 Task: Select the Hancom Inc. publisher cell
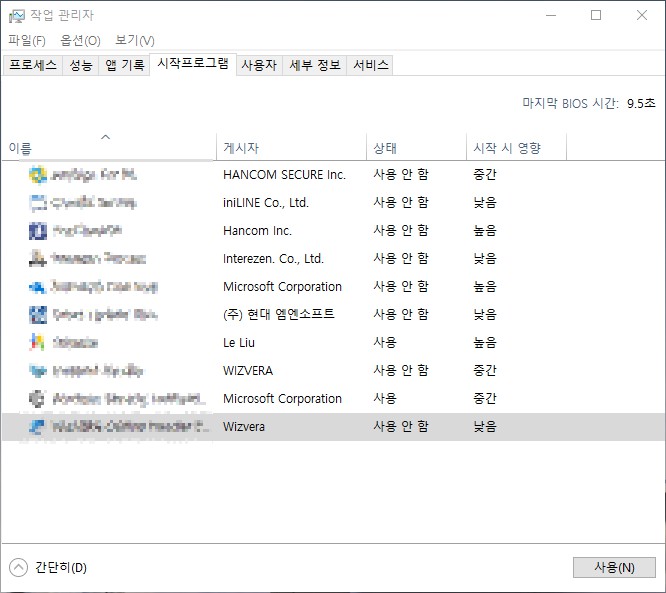tap(257, 231)
